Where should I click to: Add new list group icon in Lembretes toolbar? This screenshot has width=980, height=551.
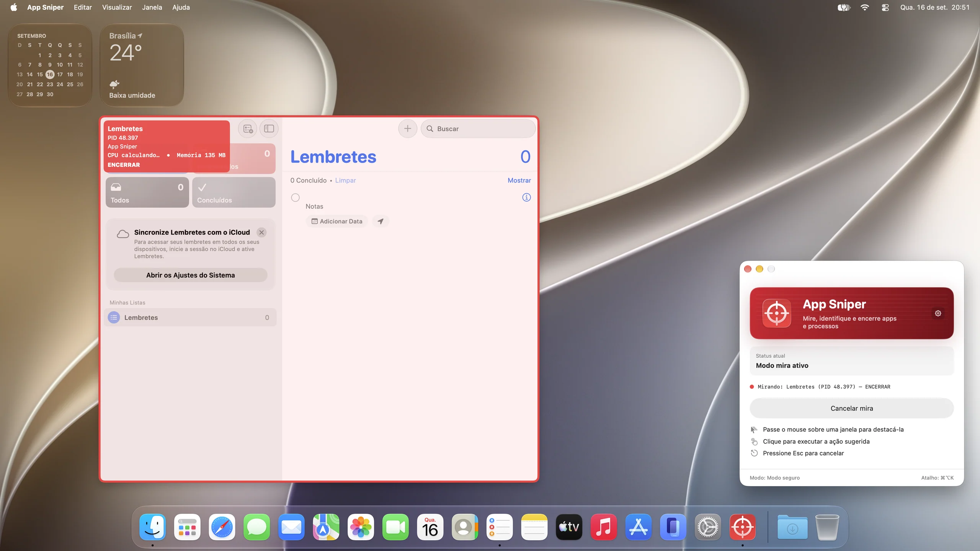pos(248,129)
